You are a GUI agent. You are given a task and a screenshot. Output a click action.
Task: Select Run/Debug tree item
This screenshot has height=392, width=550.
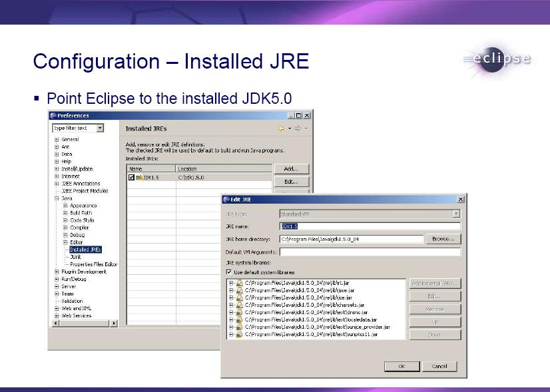click(x=74, y=279)
